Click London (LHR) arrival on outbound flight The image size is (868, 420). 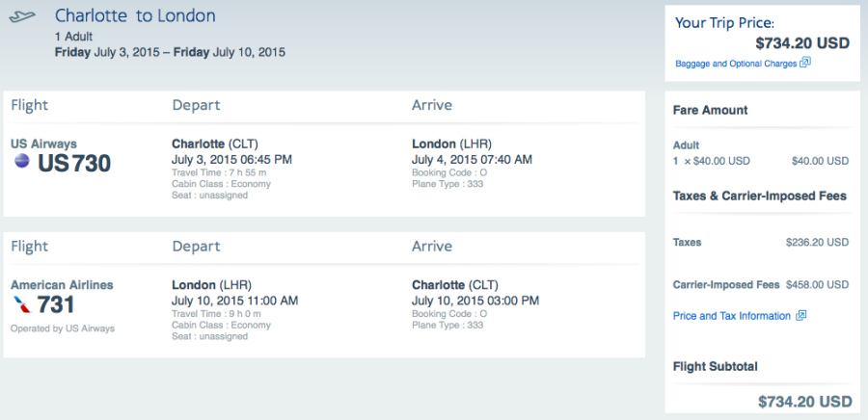(451, 144)
